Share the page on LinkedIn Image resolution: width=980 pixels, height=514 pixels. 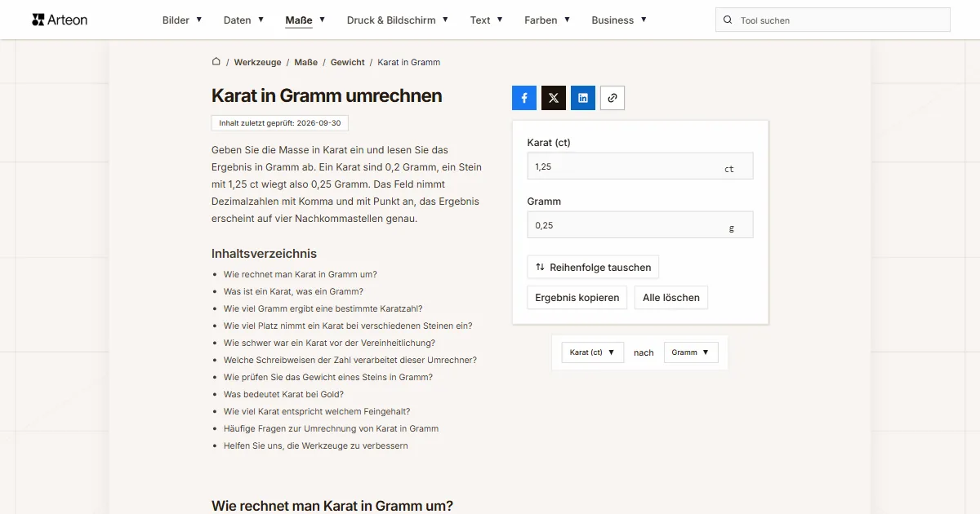tap(583, 98)
